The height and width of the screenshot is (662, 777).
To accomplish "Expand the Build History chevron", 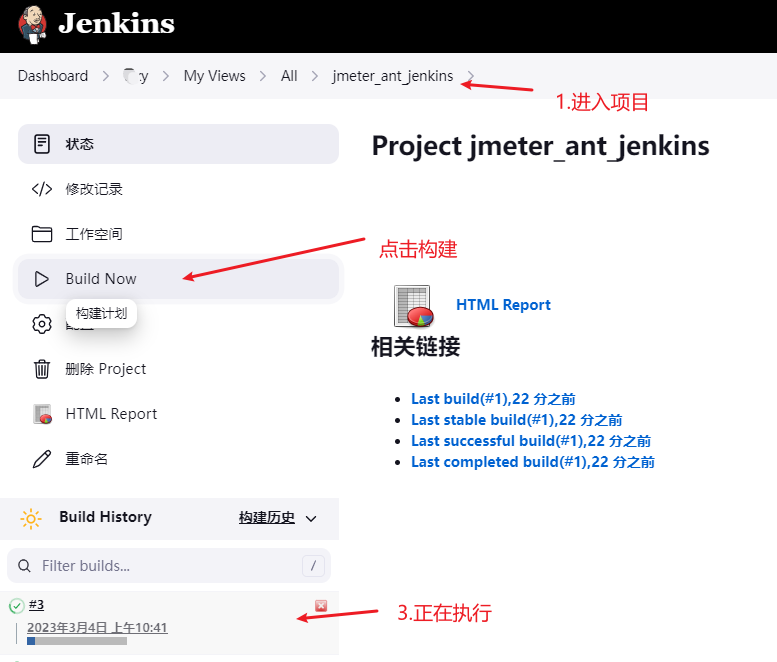I will point(311,519).
